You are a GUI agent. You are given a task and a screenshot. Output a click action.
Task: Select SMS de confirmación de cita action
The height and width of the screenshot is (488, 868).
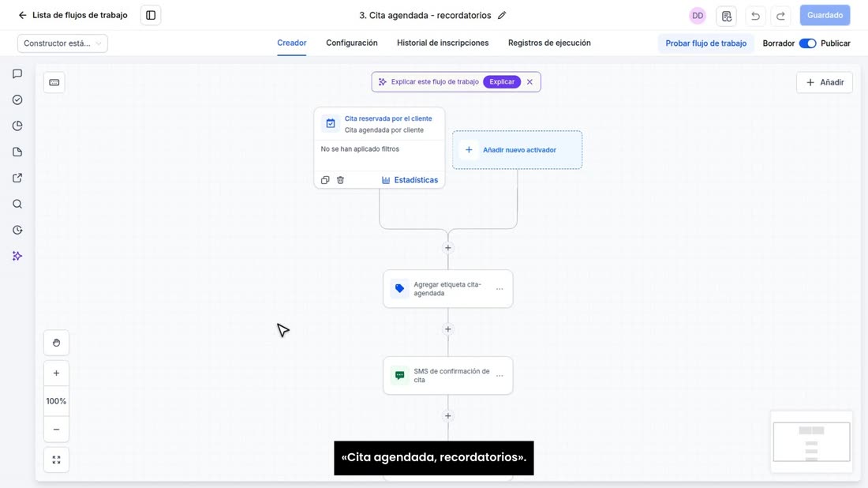click(x=448, y=376)
